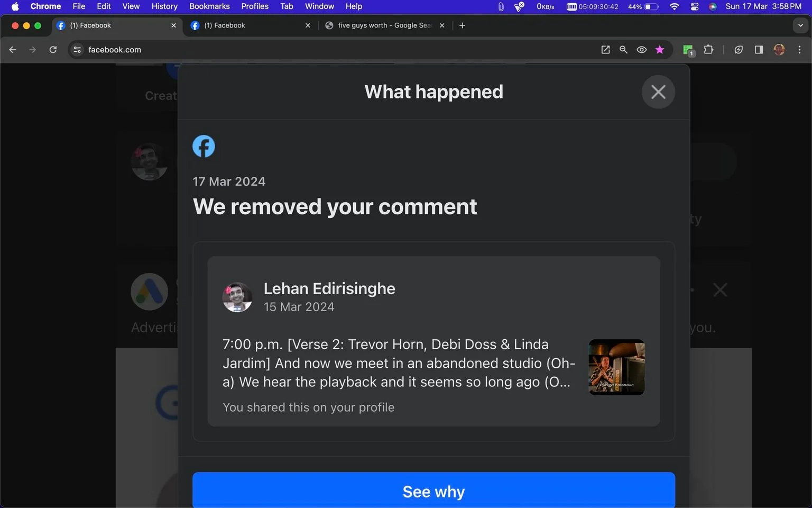
Task: View site information for facebook.com
Action: (x=77, y=50)
